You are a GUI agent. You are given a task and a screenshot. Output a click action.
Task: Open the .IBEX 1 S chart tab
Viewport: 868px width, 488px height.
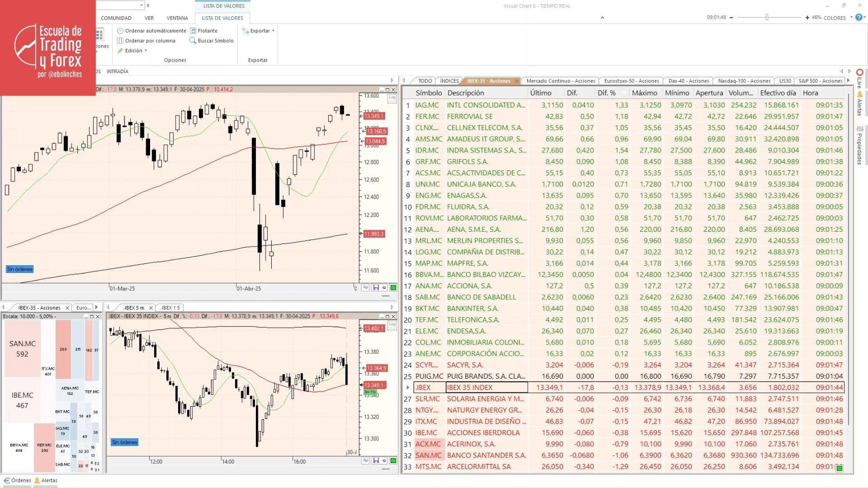click(170, 308)
